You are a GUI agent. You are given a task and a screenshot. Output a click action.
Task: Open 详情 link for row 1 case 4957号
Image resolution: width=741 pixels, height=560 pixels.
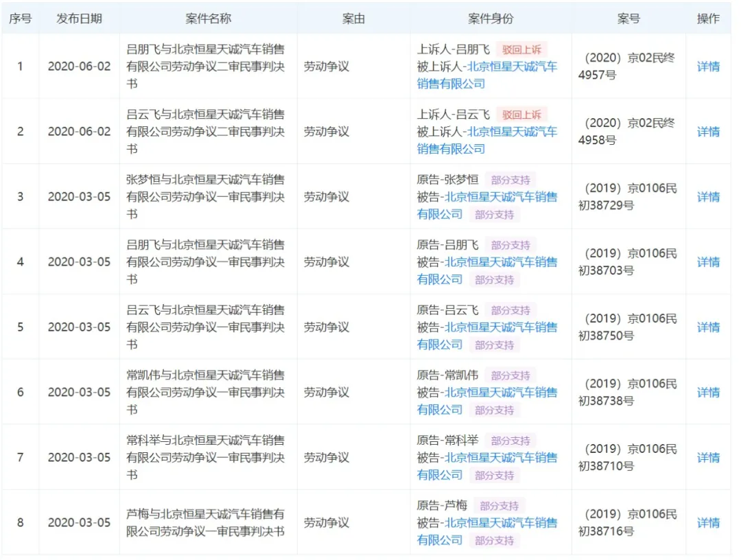[x=708, y=67]
